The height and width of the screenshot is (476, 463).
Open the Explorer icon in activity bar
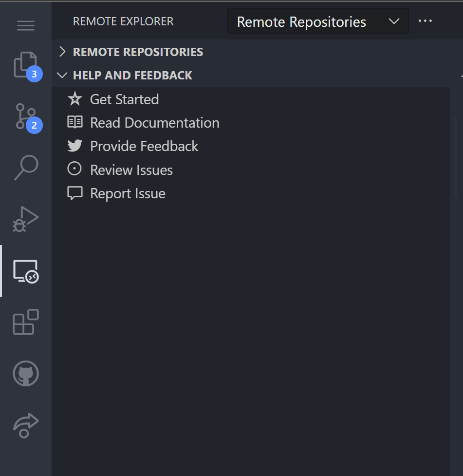pyautogui.click(x=25, y=66)
